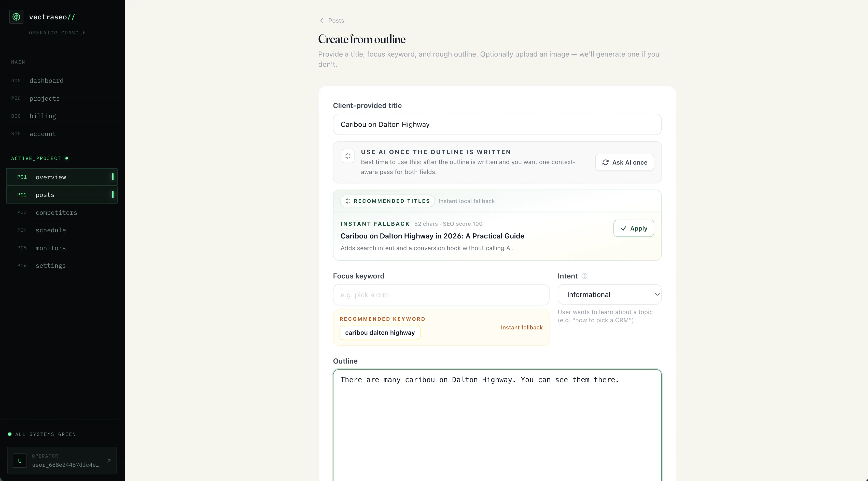Apply the recommended fallback title
The height and width of the screenshot is (481, 868).
(x=634, y=228)
